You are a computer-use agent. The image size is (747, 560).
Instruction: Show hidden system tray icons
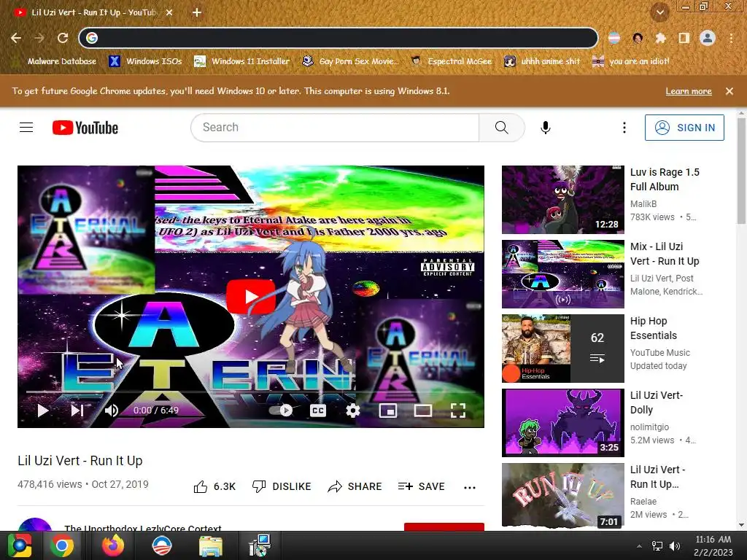(x=639, y=546)
